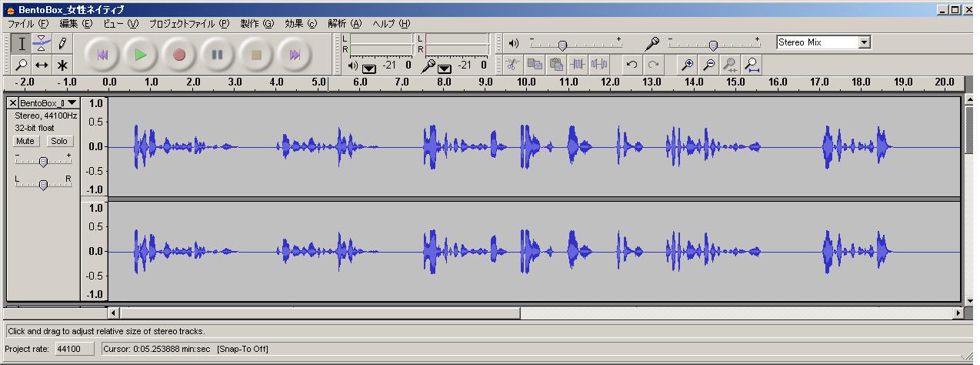
Task: Click the speaker output volume icon
Action: pos(514,43)
